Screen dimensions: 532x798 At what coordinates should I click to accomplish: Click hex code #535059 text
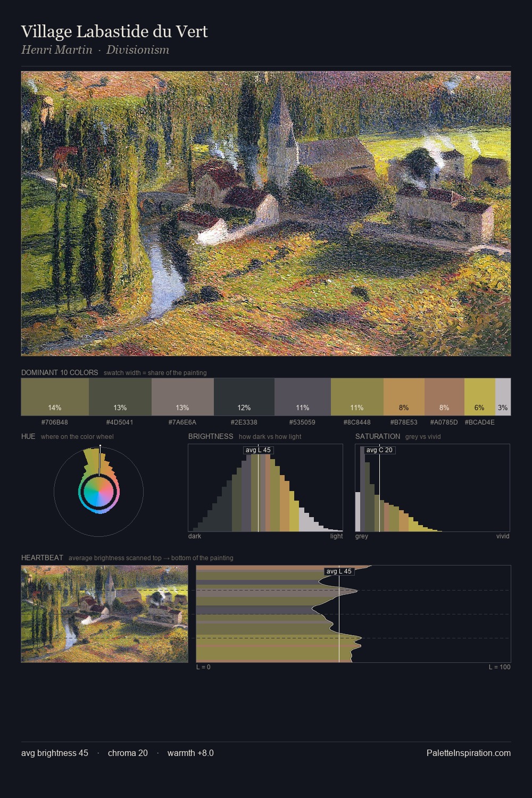[x=303, y=422]
